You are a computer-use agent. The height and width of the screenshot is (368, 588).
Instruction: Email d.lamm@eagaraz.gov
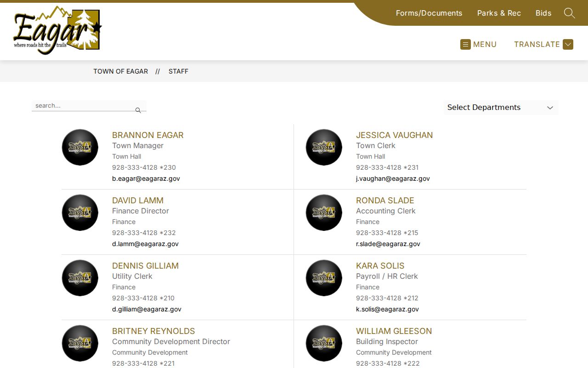[145, 244]
